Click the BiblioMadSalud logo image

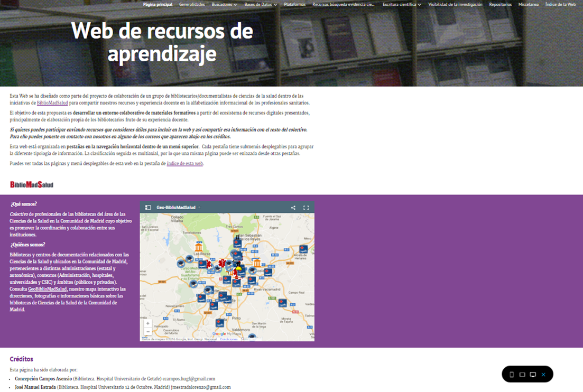pyautogui.click(x=32, y=184)
